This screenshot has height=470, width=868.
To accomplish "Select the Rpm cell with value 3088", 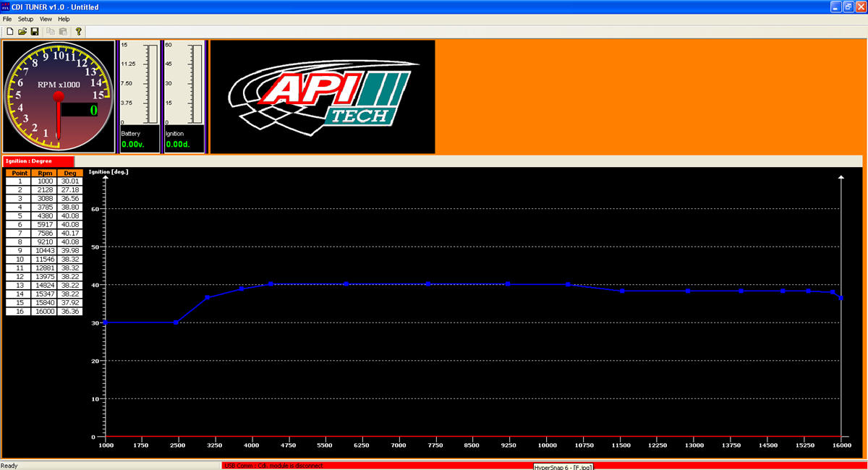I will [x=46, y=198].
